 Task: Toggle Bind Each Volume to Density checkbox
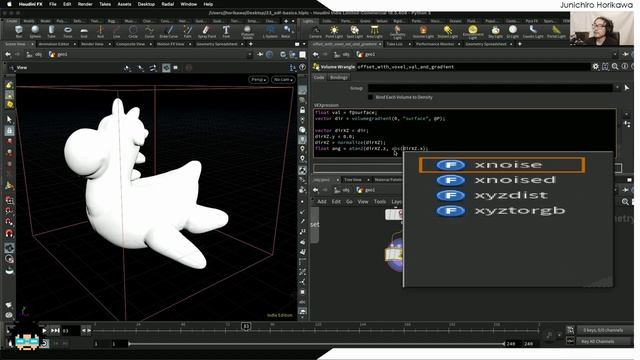click(371, 97)
